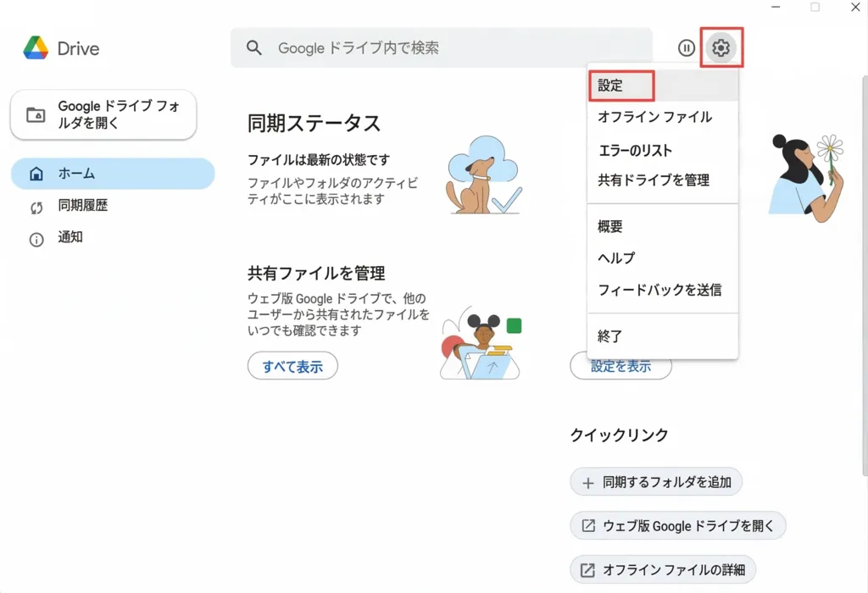Viewport: 868px width, 593px height.
Task: Pause syncing with the pause icon
Action: (x=687, y=48)
